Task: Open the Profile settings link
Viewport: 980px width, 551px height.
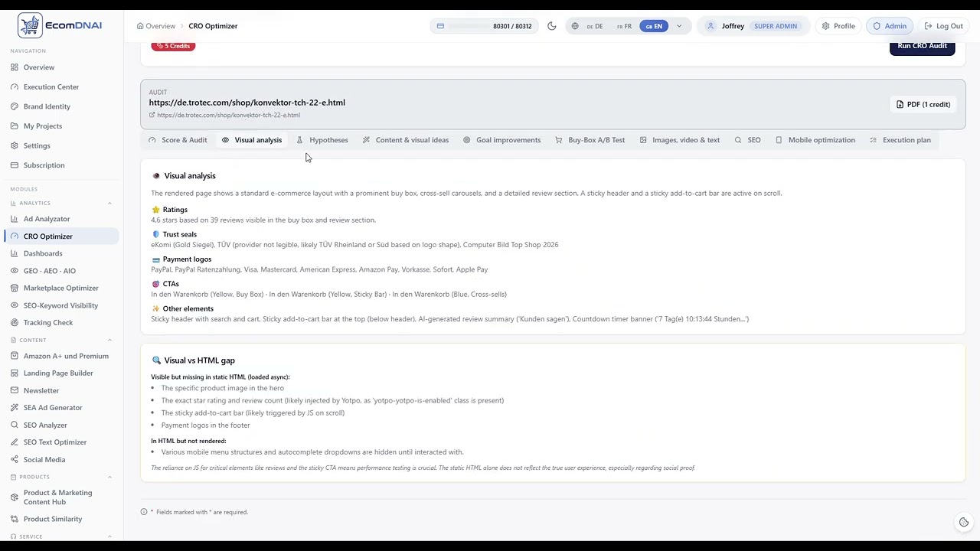Action: pyautogui.click(x=838, y=26)
